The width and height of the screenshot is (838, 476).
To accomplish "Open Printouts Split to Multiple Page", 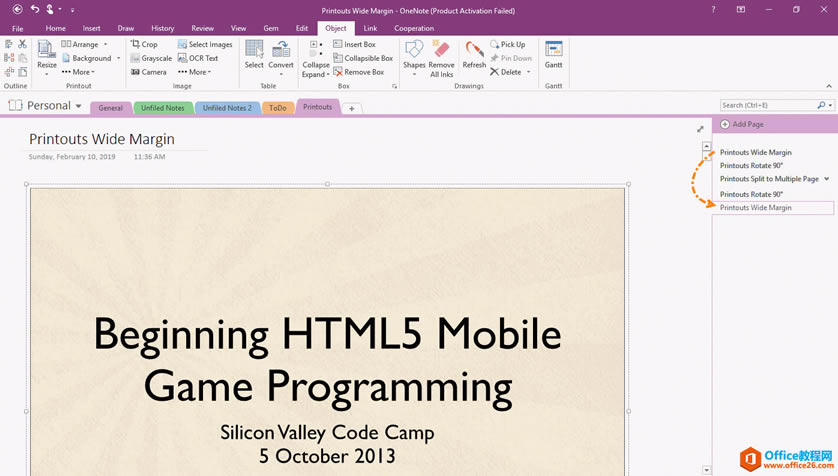I will [770, 179].
